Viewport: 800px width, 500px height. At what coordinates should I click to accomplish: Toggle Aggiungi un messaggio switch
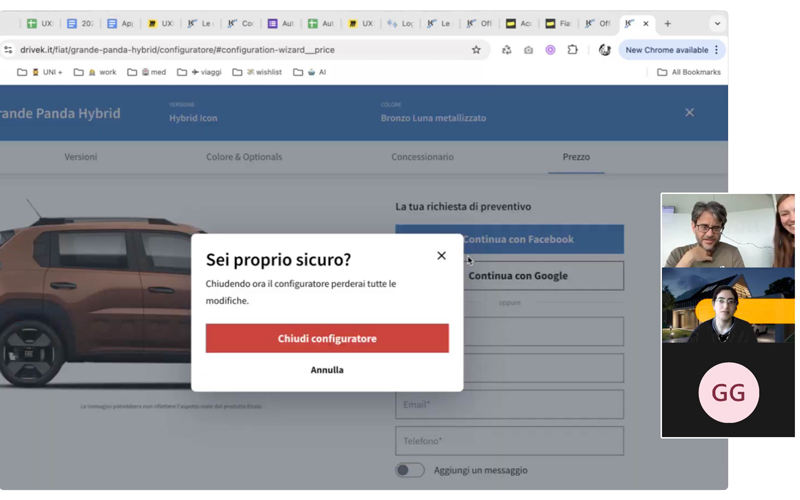pyautogui.click(x=410, y=470)
